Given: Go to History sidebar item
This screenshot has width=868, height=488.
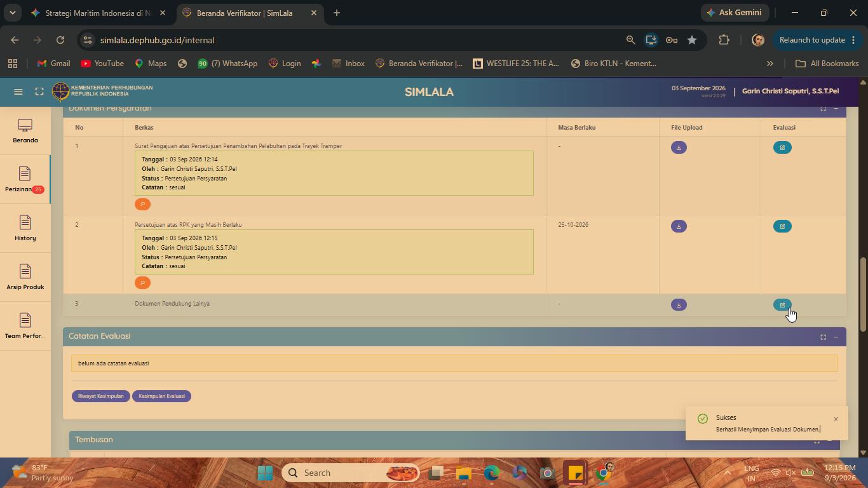Looking at the screenshot, I should [25, 228].
